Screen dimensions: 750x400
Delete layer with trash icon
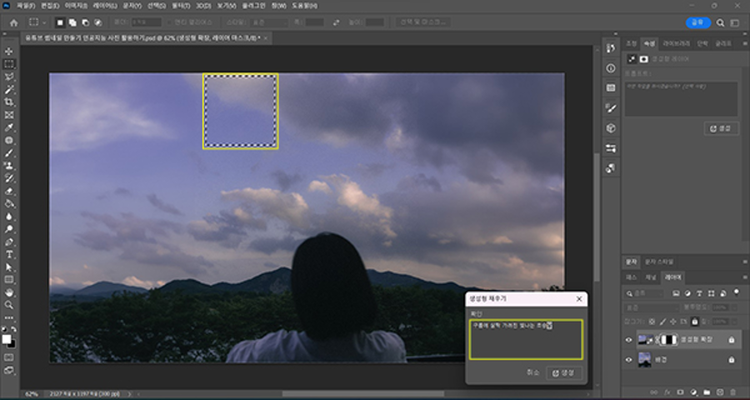tap(733, 392)
